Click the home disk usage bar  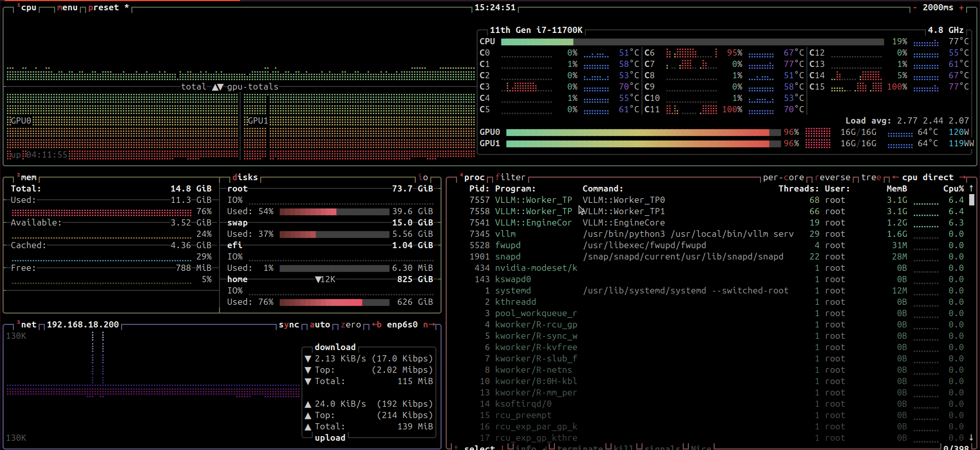point(334,302)
